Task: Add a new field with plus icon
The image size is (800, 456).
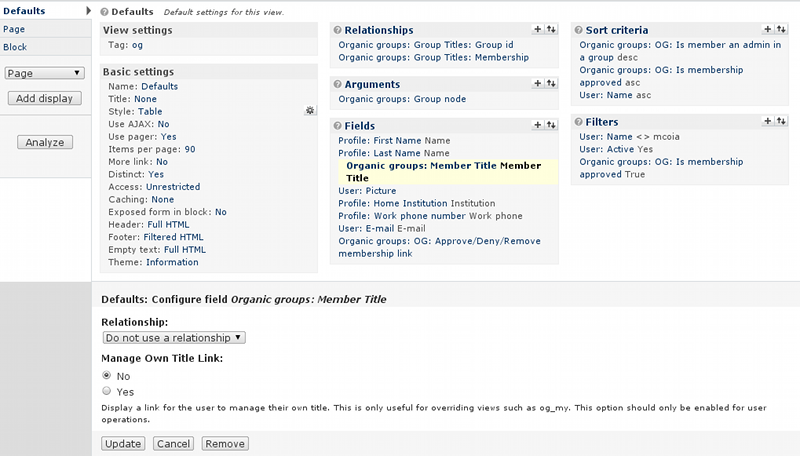Action: (537, 124)
